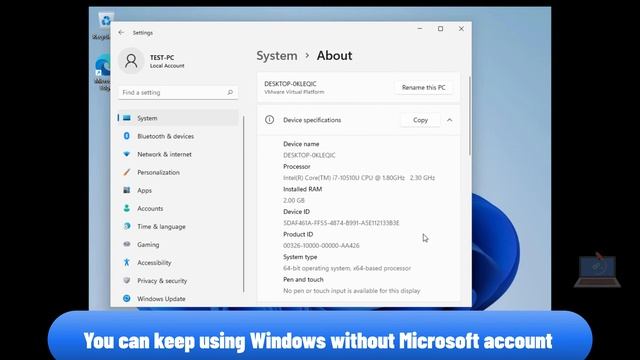Click DESKTOP-0KLEQIC under Device name
The image size is (640, 360).
pyautogui.click(x=309, y=155)
